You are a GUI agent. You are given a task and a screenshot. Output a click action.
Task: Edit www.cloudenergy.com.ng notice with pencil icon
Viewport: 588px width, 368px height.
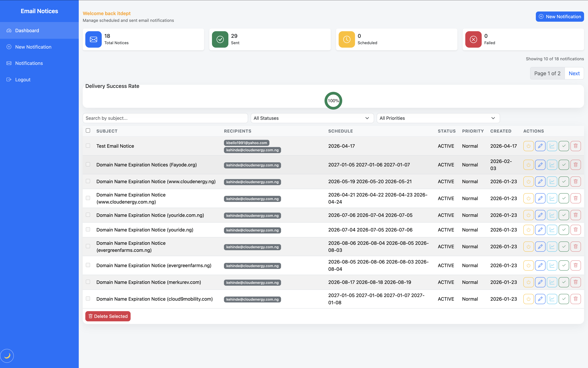pos(540,198)
